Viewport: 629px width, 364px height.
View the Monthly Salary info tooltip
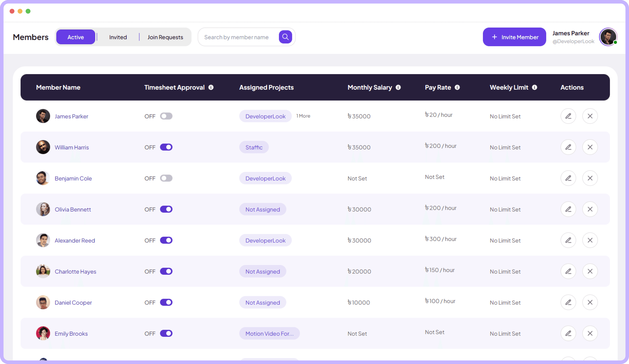click(398, 88)
